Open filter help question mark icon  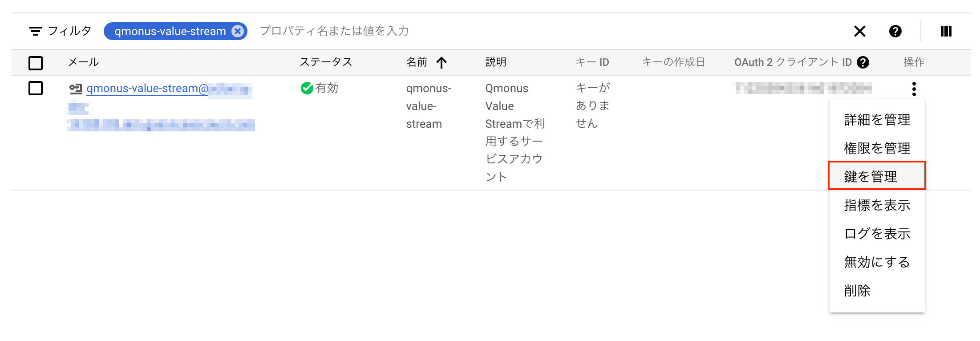click(x=895, y=31)
